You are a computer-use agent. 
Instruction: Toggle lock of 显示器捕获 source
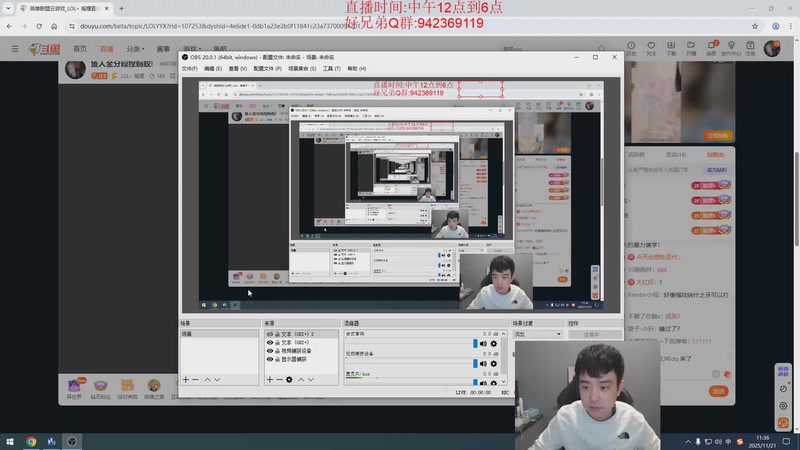278,359
